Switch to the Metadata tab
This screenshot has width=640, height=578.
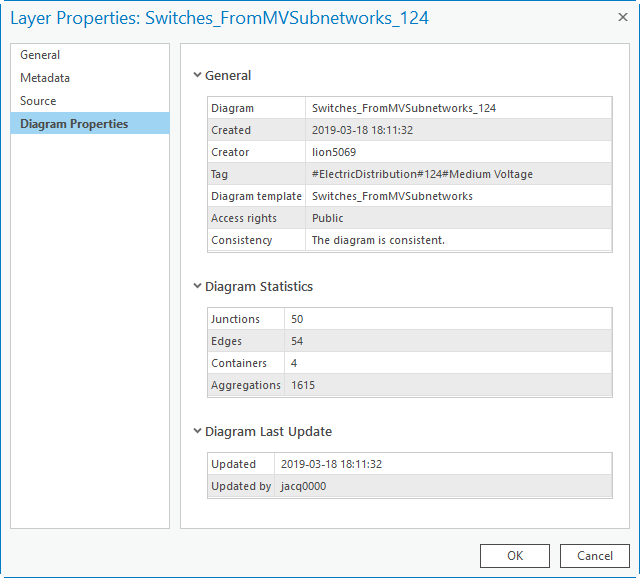pos(45,78)
